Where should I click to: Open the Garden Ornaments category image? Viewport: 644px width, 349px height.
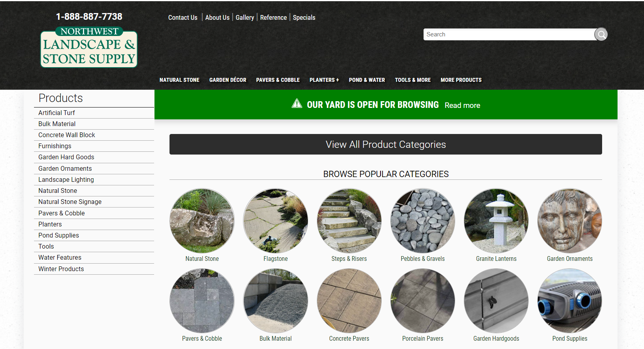click(569, 221)
